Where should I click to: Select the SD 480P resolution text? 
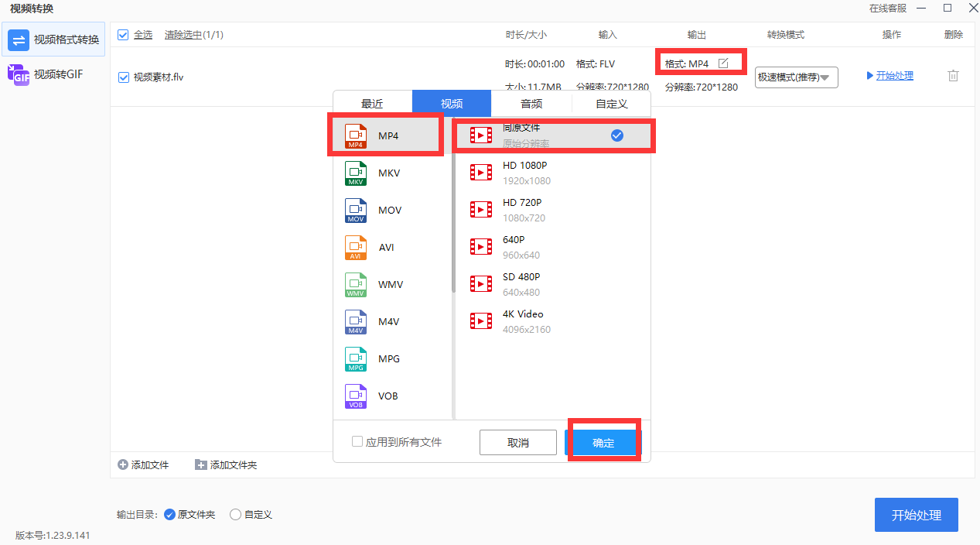[521, 277]
